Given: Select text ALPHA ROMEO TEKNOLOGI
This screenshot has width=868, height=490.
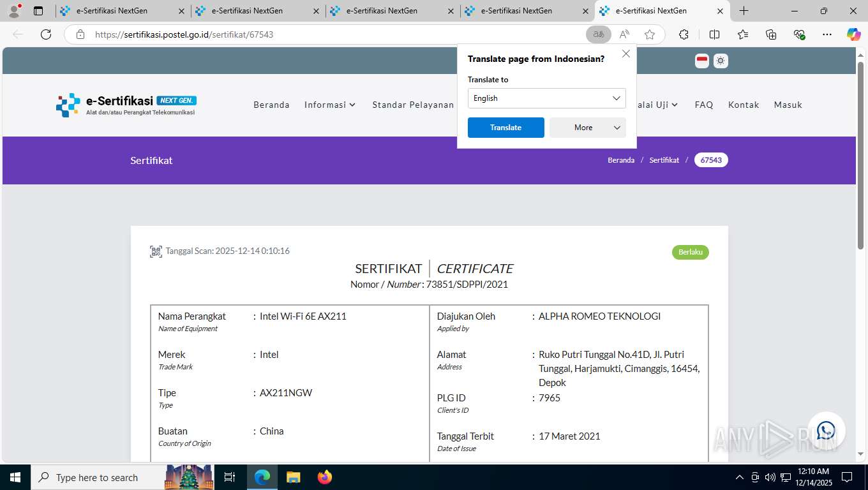Looking at the screenshot, I should [599, 316].
